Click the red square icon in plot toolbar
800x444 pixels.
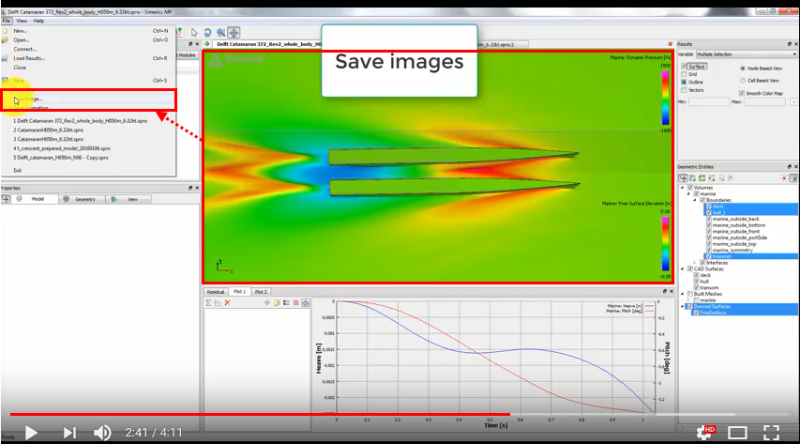(x=296, y=303)
